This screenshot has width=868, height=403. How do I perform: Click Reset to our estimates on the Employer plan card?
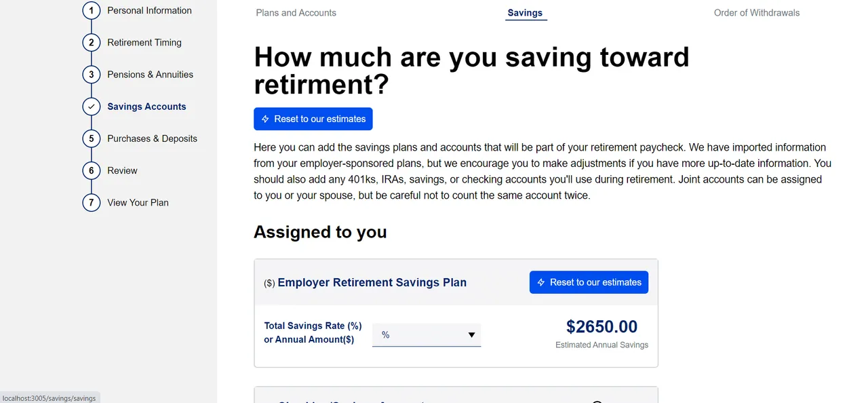tap(589, 282)
